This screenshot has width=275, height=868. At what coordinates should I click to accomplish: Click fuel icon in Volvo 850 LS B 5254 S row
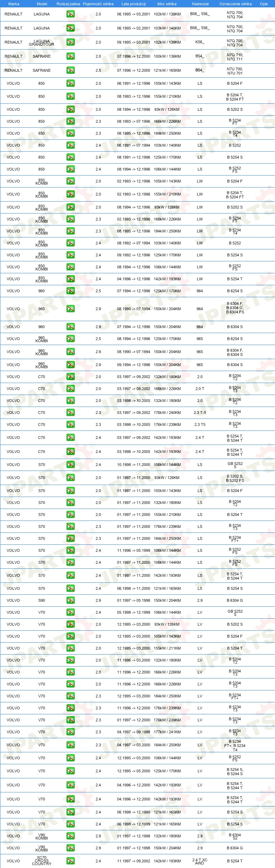(x=71, y=157)
